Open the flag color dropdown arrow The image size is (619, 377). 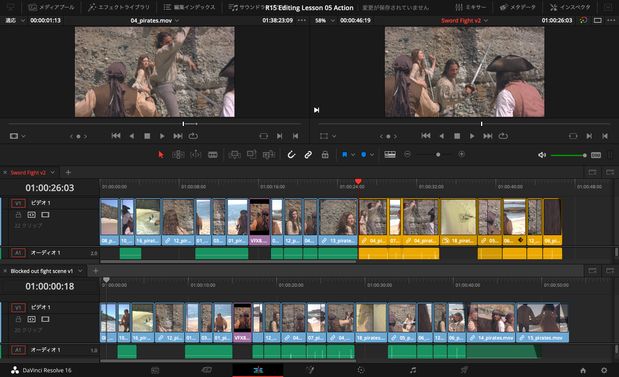click(353, 155)
